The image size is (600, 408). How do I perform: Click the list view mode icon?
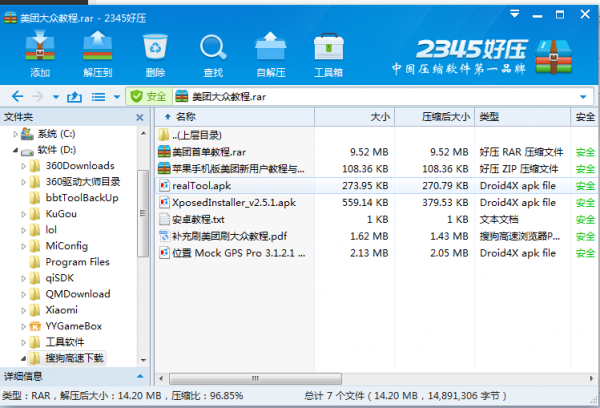[98, 97]
